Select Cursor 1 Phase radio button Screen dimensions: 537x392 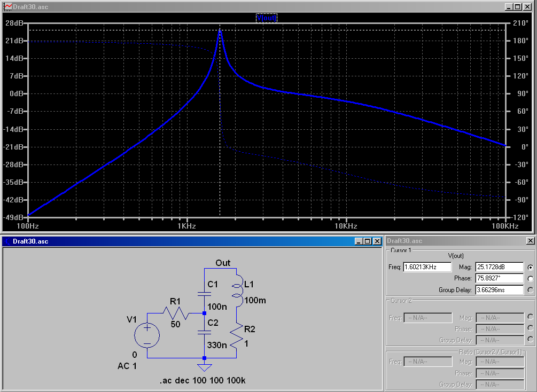coord(531,279)
